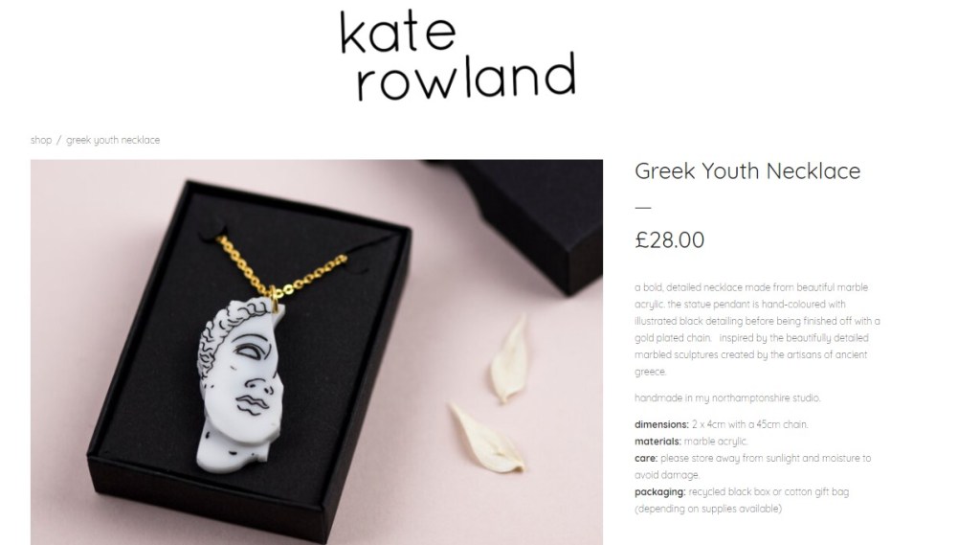This screenshot has width=980, height=545.
Task: Click the lower white petal in the photo
Action: coord(487,439)
